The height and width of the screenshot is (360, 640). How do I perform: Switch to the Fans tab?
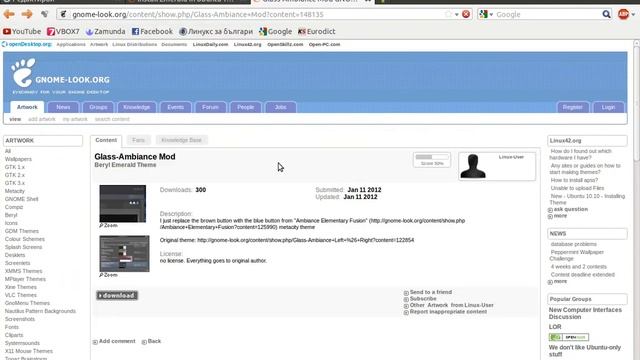click(138, 140)
